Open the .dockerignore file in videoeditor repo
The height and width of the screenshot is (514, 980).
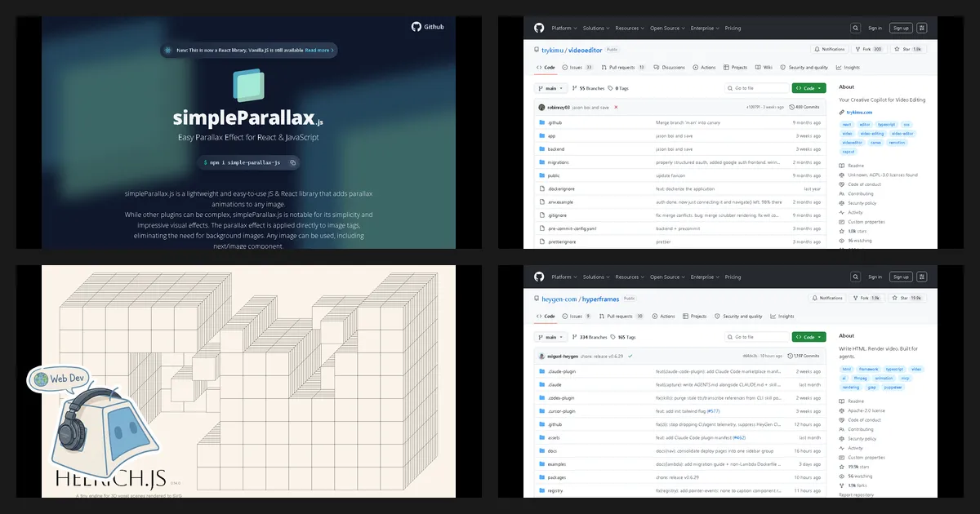tap(561, 188)
